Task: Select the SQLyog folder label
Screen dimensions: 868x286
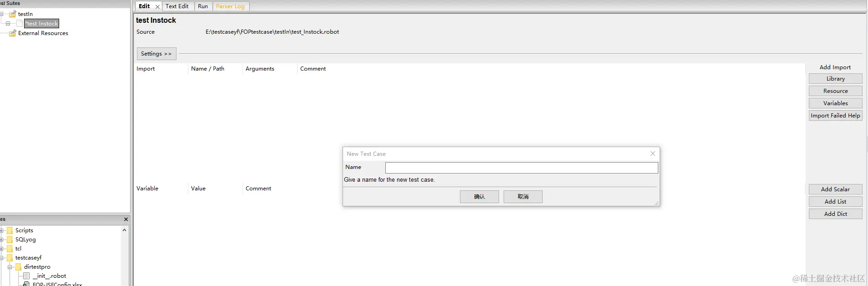Action: 25,240
